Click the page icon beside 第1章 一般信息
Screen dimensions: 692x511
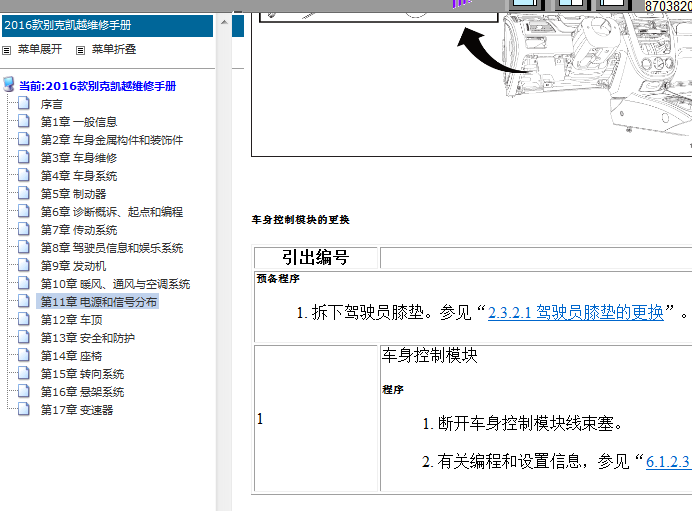pos(24,121)
